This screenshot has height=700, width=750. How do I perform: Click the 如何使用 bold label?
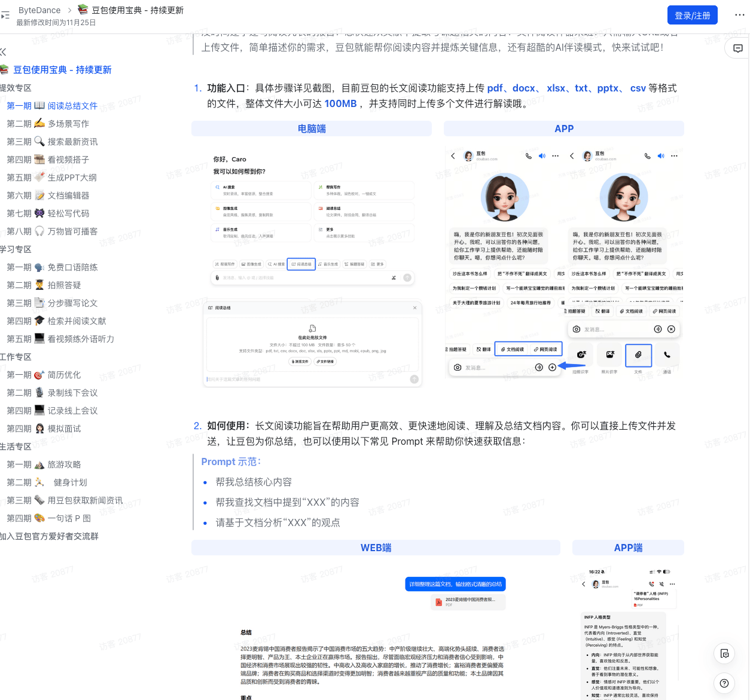tap(226, 426)
